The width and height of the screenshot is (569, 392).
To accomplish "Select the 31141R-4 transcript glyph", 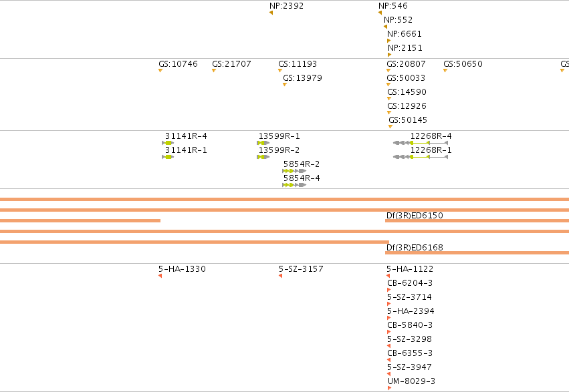I will click(x=168, y=143).
